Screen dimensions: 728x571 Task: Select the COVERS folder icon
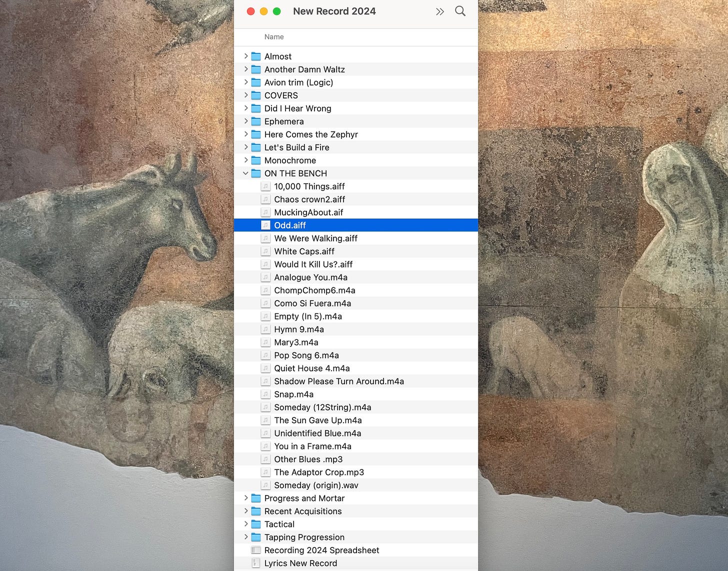click(256, 95)
